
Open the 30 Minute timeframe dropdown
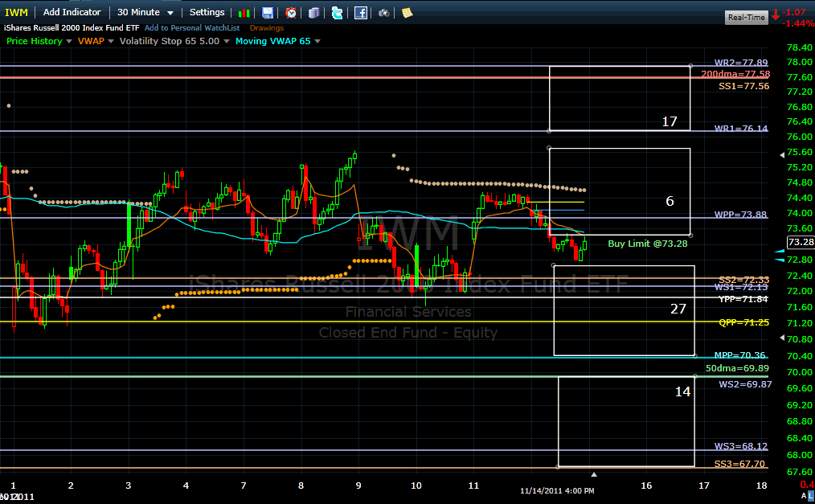click(145, 13)
